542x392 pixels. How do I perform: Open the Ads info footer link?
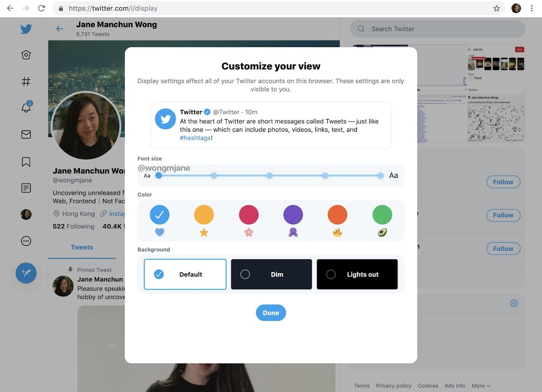pyautogui.click(x=455, y=386)
